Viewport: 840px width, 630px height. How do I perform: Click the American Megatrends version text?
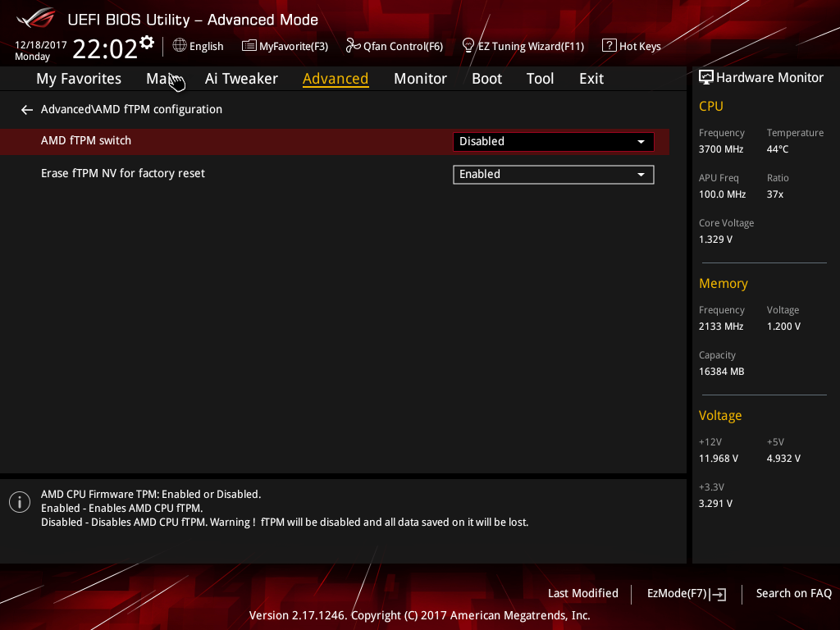pos(419,615)
